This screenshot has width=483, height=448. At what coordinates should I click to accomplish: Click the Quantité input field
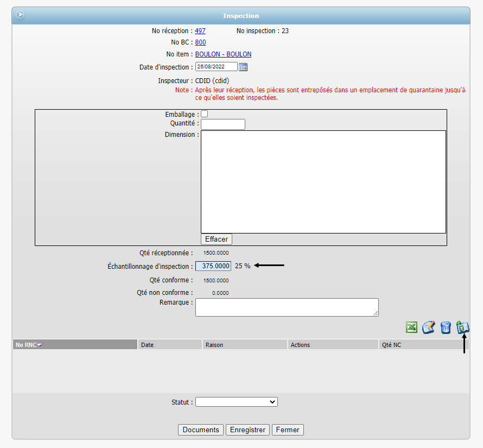[x=223, y=124]
